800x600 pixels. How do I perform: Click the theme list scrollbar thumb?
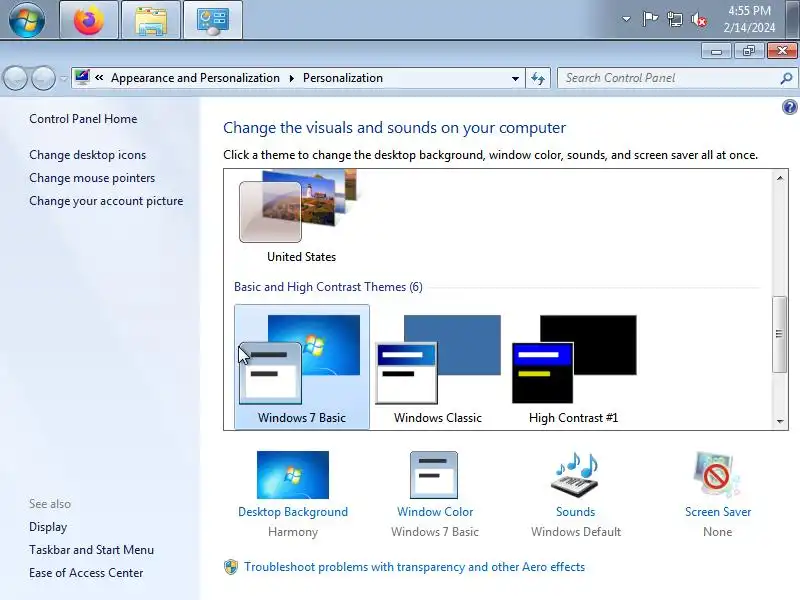779,335
